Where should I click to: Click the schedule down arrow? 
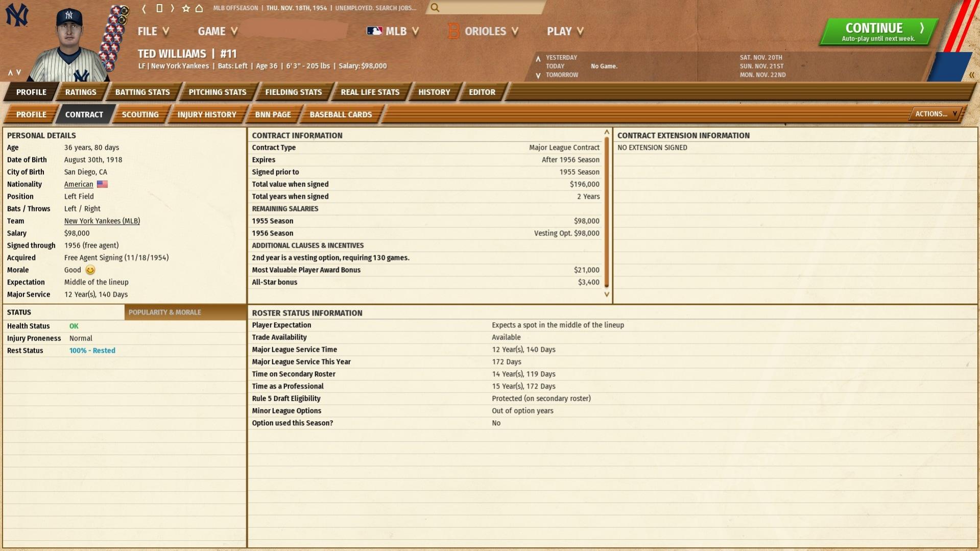[x=538, y=76]
